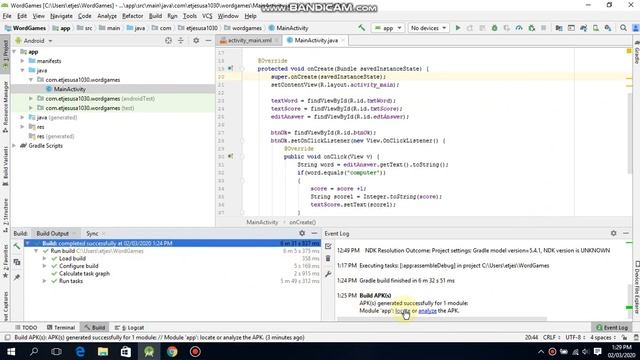Click the Event Log button in status bar
Image resolution: width=640 pixels, height=360 pixels.
point(611,327)
